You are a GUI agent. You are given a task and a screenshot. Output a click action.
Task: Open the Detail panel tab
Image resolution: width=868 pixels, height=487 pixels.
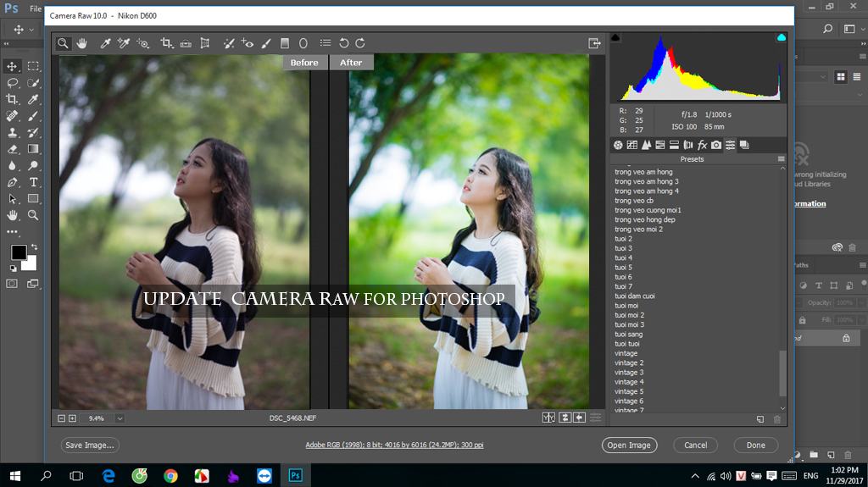tap(646, 145)
